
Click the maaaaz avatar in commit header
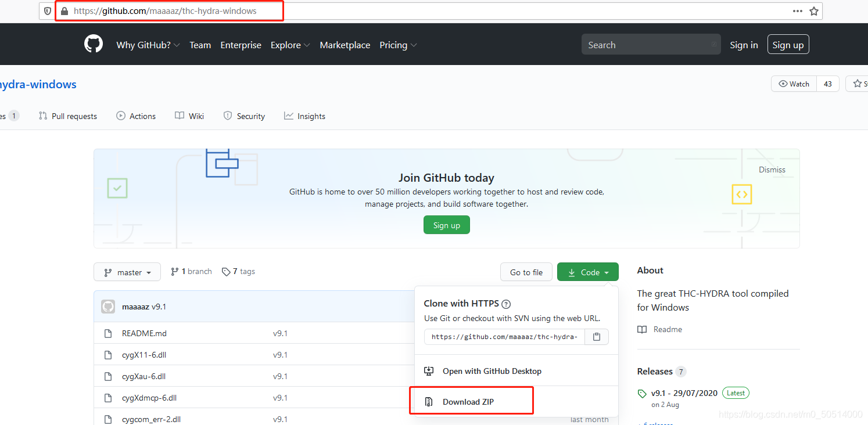pyautogui.click(x=108, y=307)
